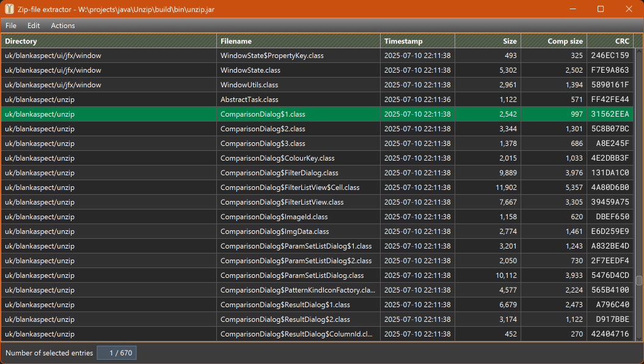Click the size value 10,112
The width and height of the screenshot is (644, 364).
(506, 275)
